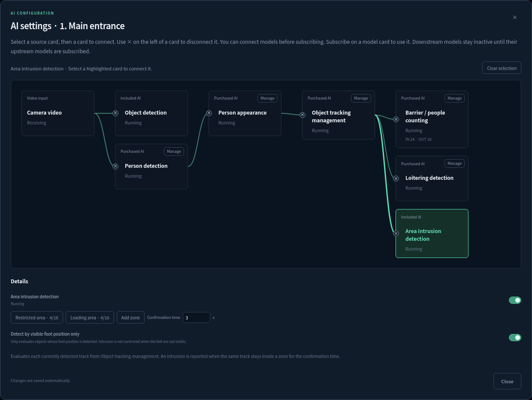Focus the Confirmation time input field
Screen dimensions: 532x400
196,318
